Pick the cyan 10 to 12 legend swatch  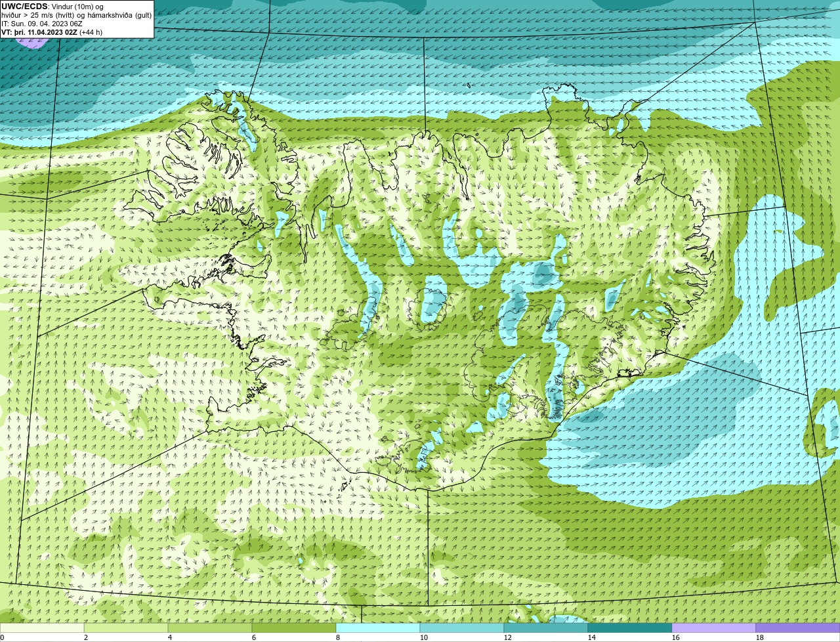[x=462, y=628]
